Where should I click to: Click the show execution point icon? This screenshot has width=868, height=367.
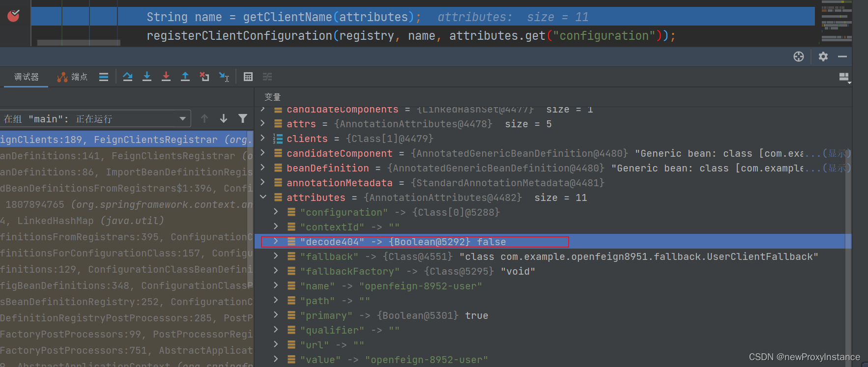pos(104,77)
